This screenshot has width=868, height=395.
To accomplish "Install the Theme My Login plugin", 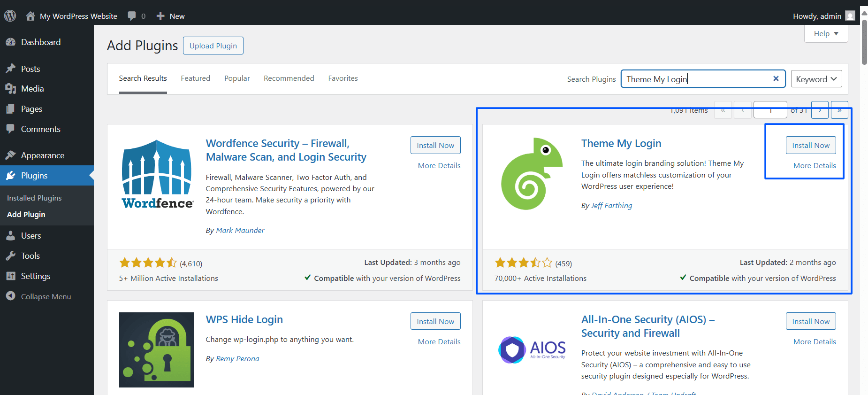I will pos(811,145).
